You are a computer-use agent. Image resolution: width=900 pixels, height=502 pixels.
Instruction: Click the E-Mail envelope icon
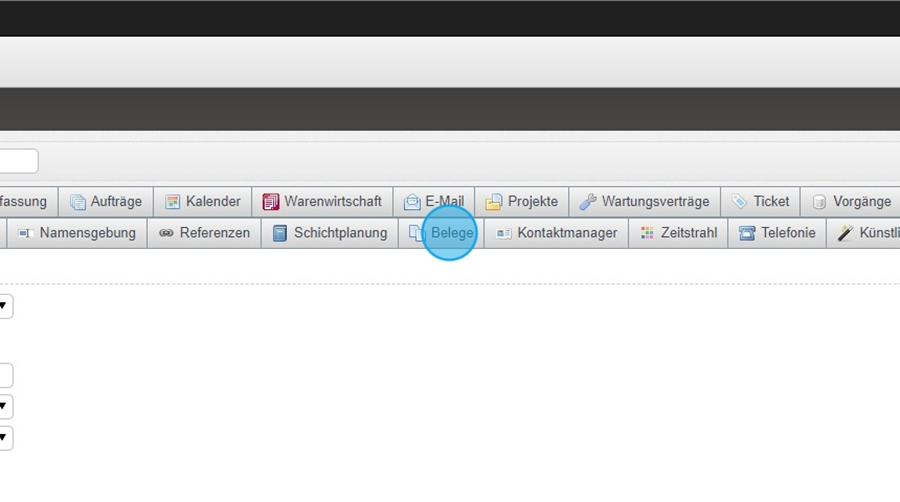(x=412, y=202)
